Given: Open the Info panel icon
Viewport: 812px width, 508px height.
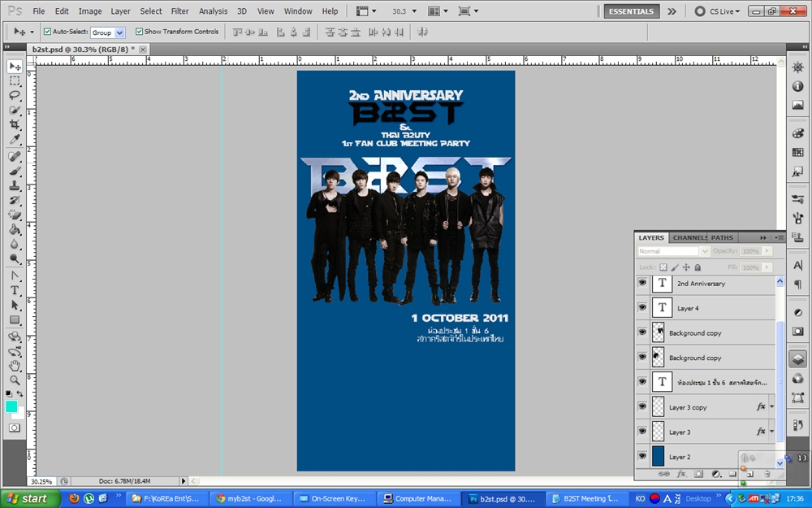Looking at the screenshot, I should coord(797,86).
